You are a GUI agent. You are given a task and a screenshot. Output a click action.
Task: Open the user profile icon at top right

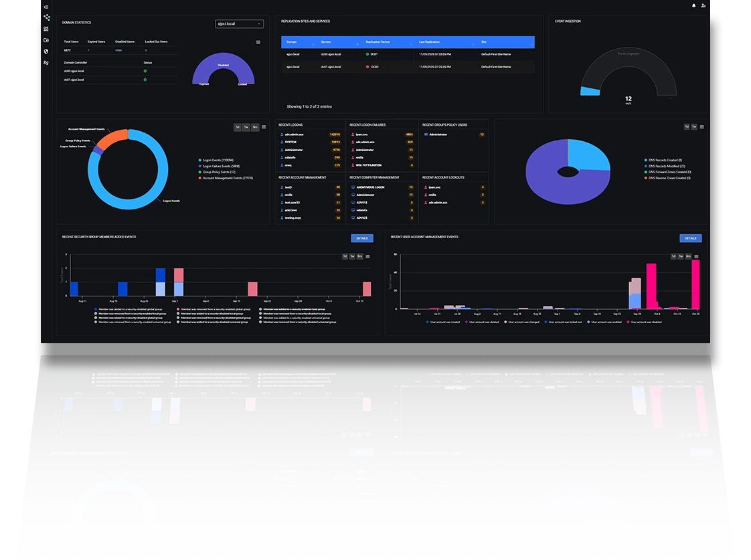point(703,5)
